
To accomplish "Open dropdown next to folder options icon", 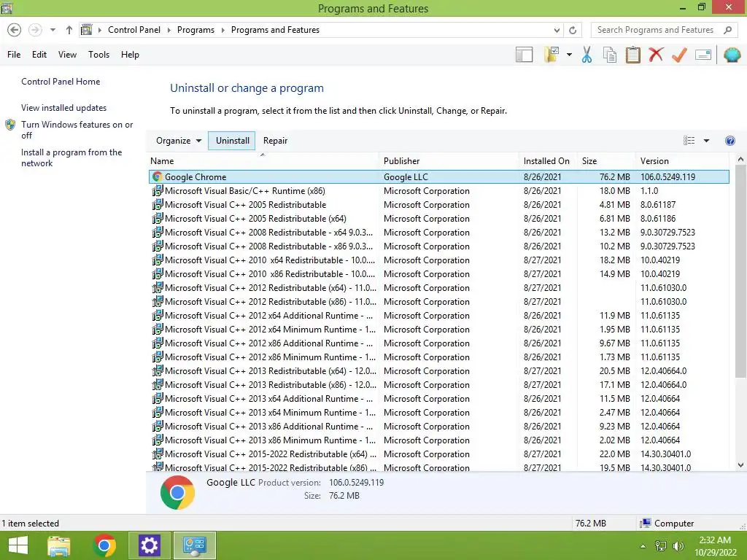I will coord(569,55).
